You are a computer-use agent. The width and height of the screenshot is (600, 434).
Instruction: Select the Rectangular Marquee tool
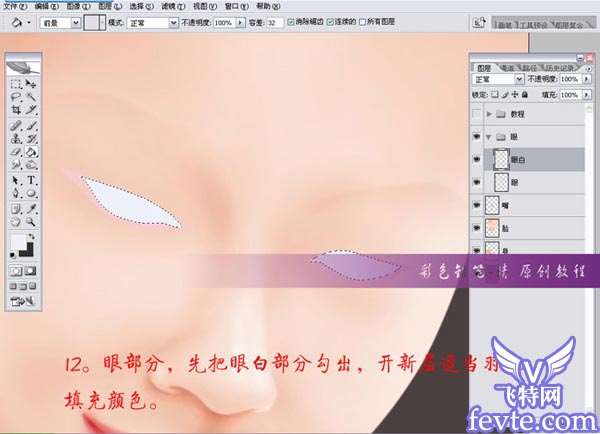click(x=16, y=84)
